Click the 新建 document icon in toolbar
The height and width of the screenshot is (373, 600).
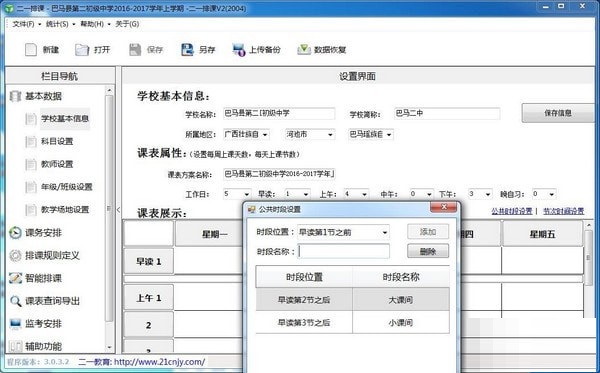(31, 50)
